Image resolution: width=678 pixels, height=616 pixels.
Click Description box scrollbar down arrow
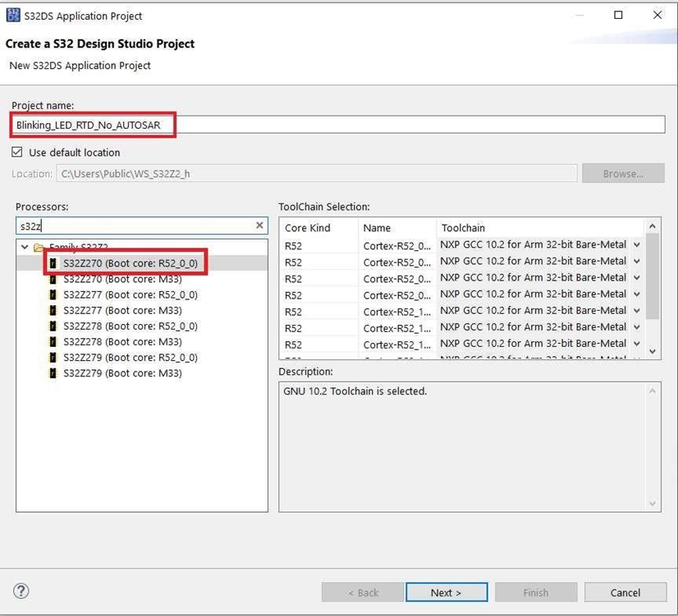coord(653,504)
